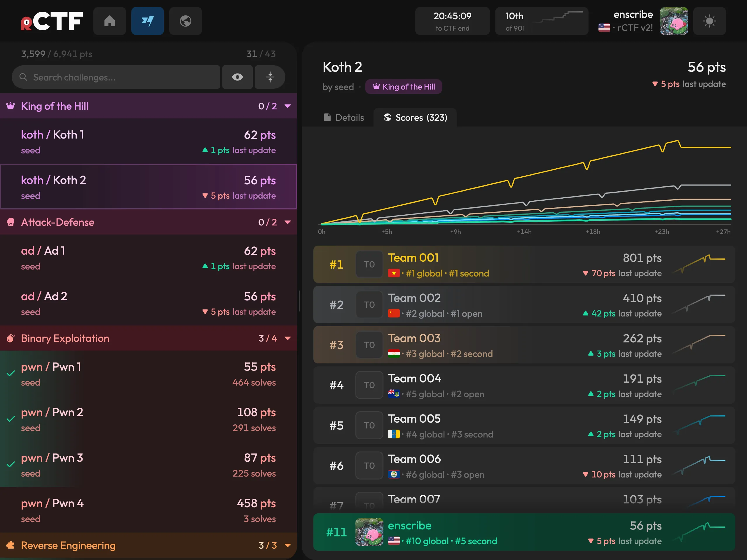Collapse all categories button
This screenshot has width=747, height=560.
[270, 77]
